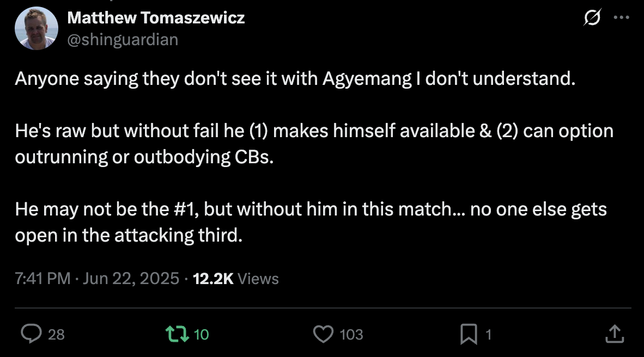644x357 pixels.
Task: Click the paragraph starting "He's raw but"
Action: coord(314,144)
